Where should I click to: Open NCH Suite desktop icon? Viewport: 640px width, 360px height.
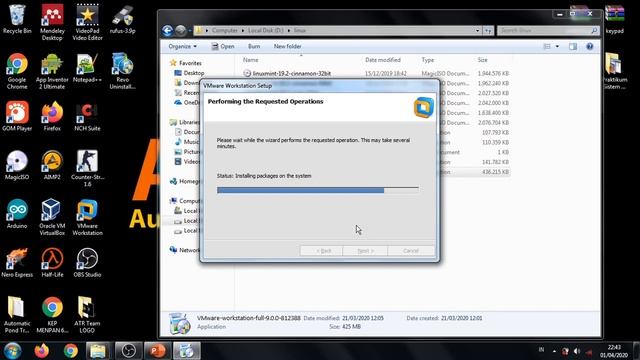[x=87, y=116]
